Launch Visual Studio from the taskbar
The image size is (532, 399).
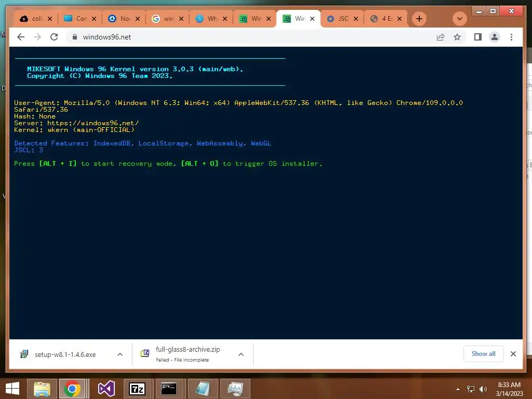(106, 389)
